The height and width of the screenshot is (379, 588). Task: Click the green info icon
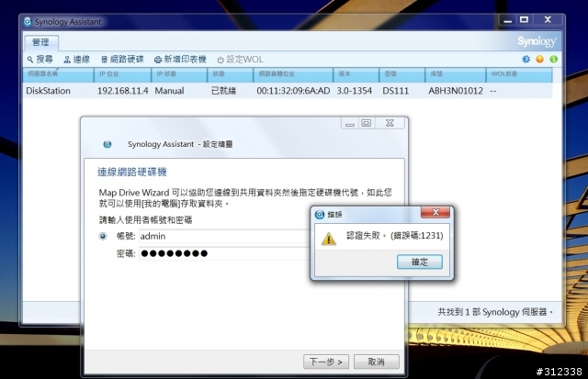coord(553,59)
